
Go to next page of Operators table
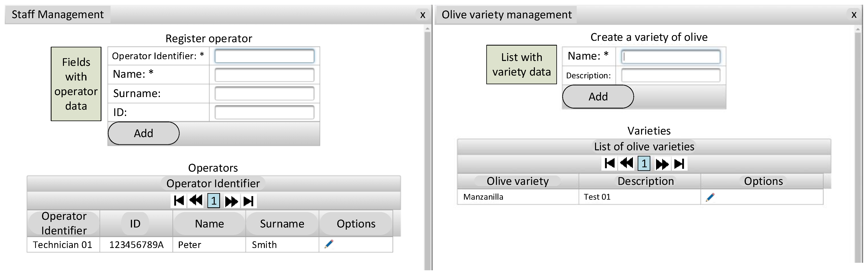pyautogui.click(x=231, y=201)
